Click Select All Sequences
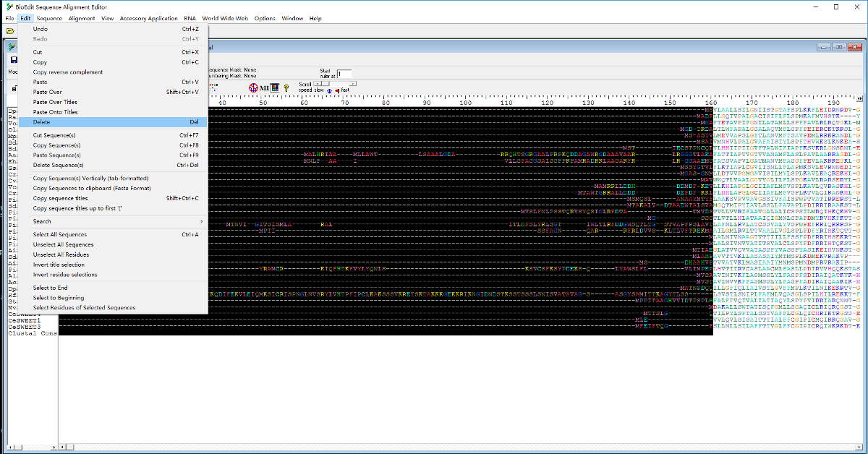 [x=60, y=234]
